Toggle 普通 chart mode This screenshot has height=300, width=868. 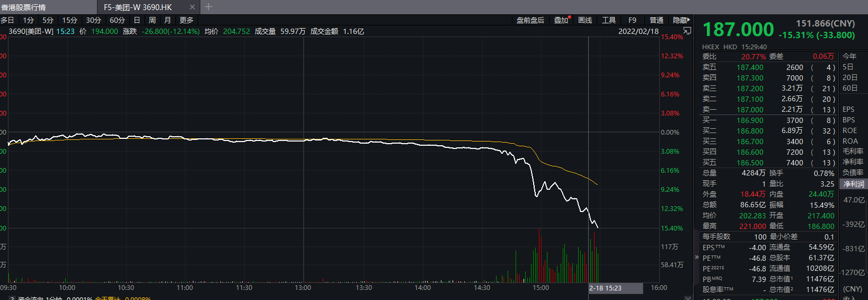pyautogui.click(x=657, y=20)
